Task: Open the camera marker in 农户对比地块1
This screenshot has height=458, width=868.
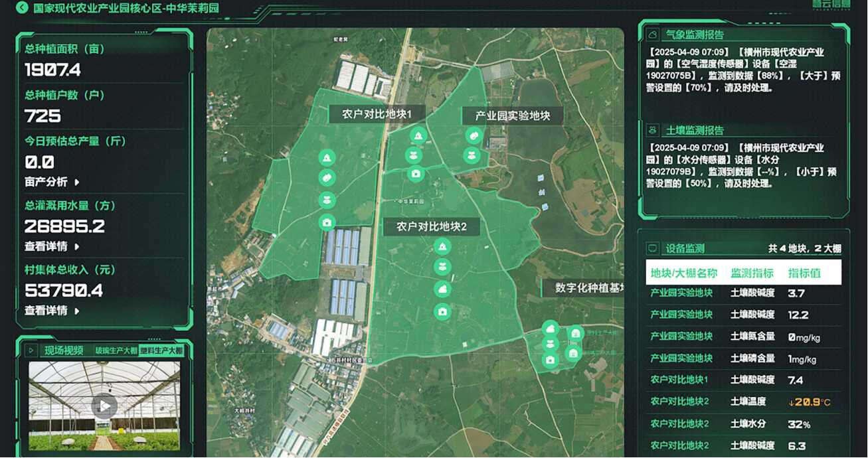Action: tap(326, 222)
